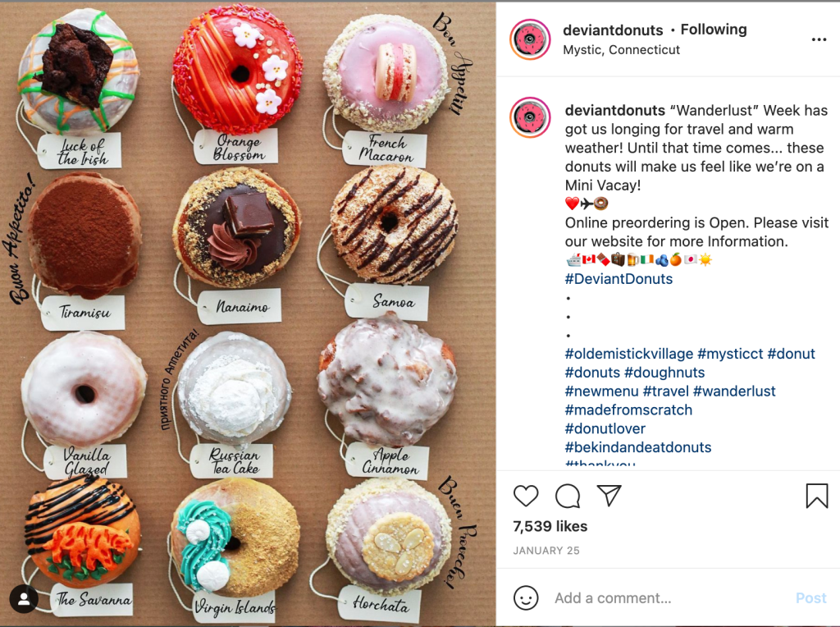Open the #wanderlust hashtag
Image resolution: width=840 pixels, height=627 pixels.
tap(734, 391)
